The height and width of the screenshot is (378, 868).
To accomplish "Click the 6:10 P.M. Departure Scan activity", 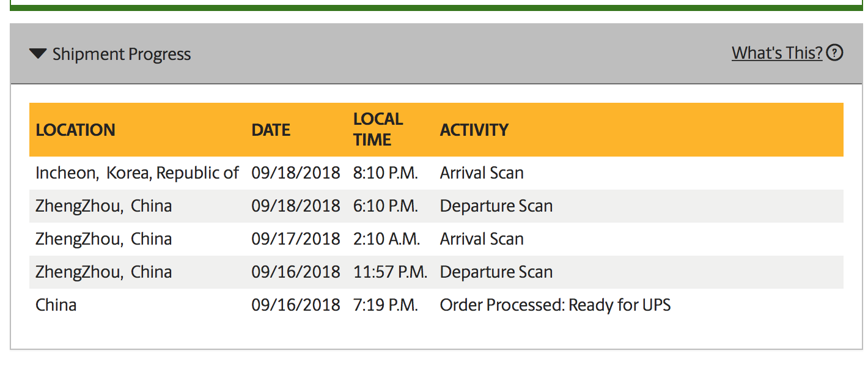I will [496, 206].
